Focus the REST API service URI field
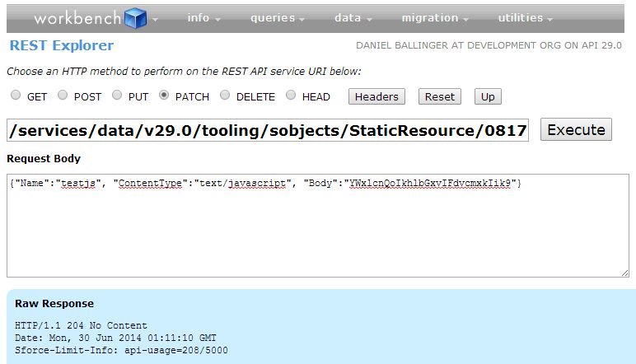This screenshot has height=364, width=636. coord(268,130)
